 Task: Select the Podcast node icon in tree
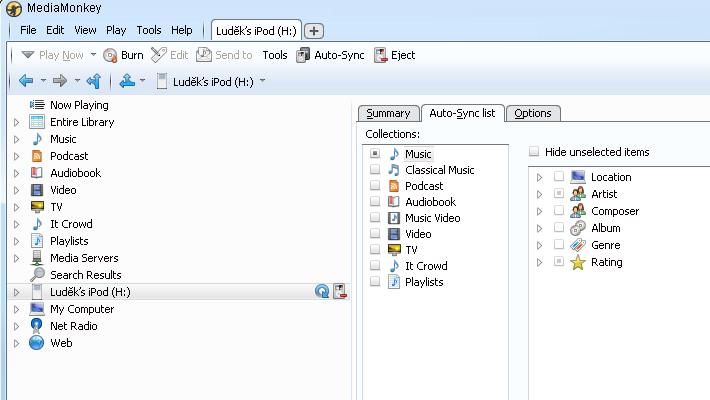pyautogui.click(x=37, y=156)
